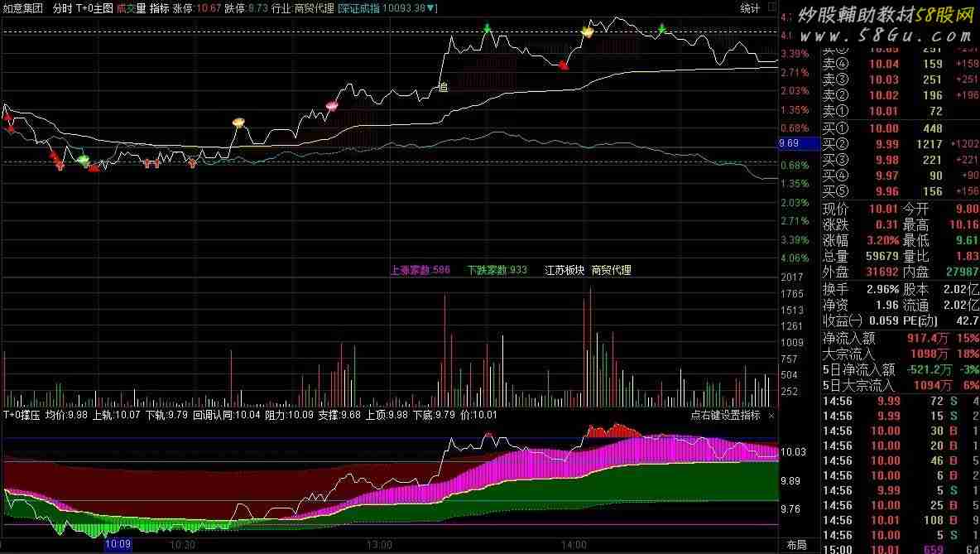Click the yellow signal marker at chart mid-left
The width and height of the screenshot is (980, 554).
click(x=238, y=123)
